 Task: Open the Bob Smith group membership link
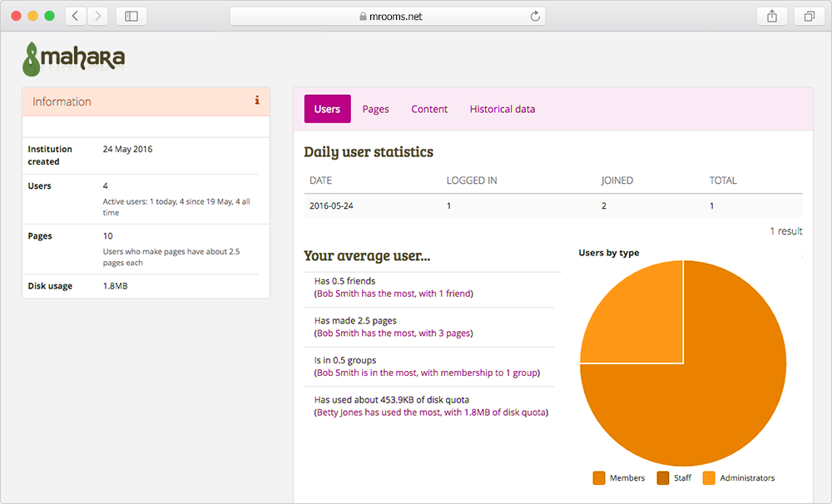(427, 373)
